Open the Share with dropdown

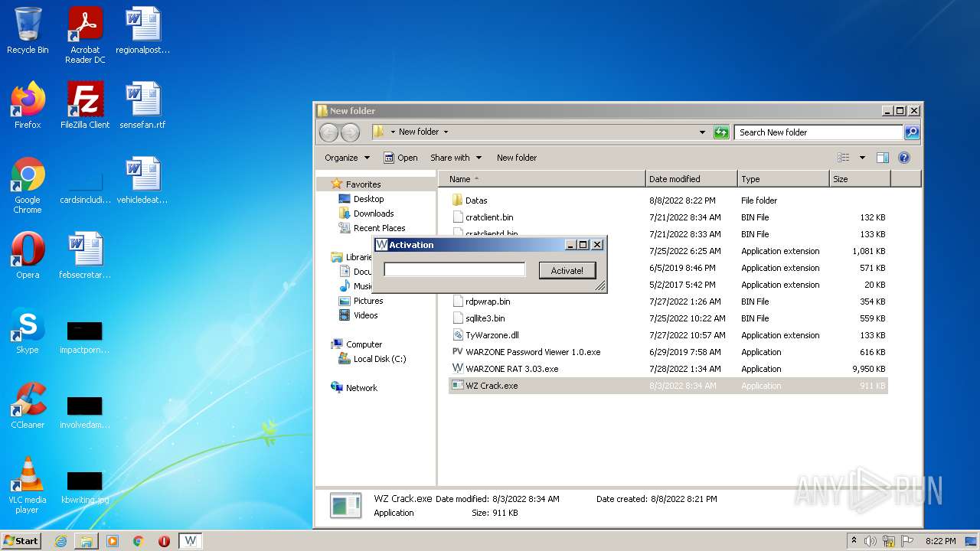pyautogui.click(x=456, y=158)
